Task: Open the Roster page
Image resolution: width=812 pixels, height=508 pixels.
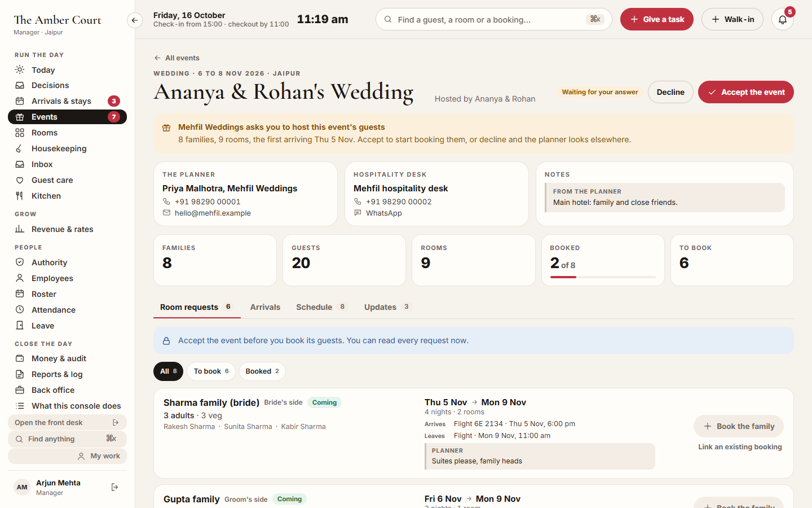Action: [67, 294]
